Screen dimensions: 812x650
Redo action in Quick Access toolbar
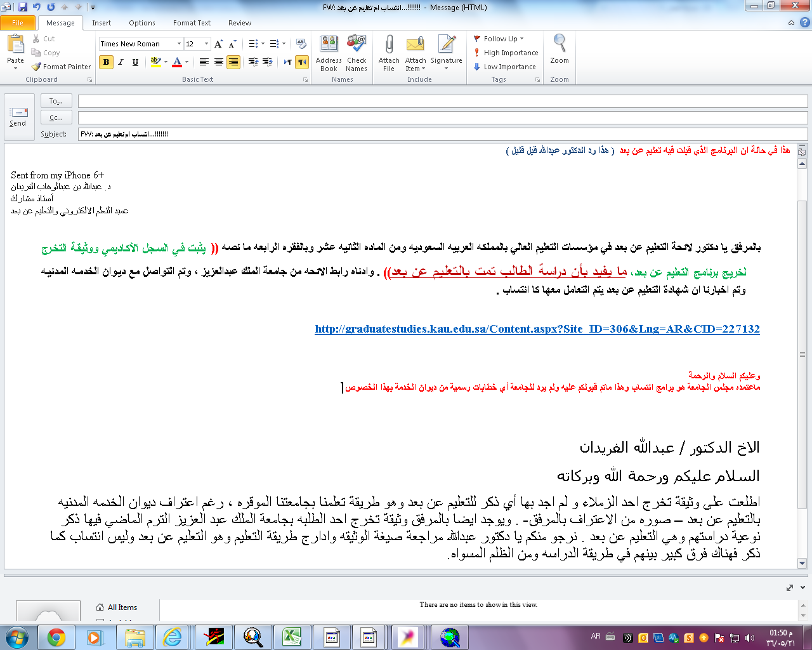pyautogui.click(x=51, y=7)
